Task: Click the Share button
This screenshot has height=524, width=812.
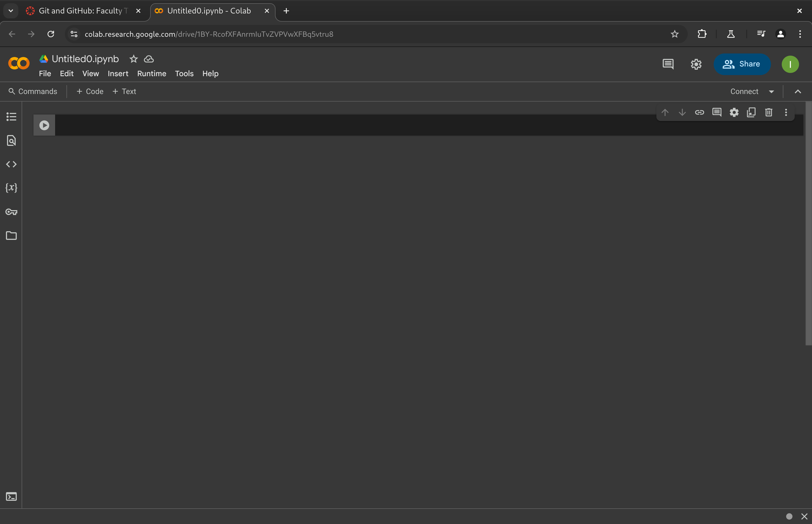Action: point(742,64)
